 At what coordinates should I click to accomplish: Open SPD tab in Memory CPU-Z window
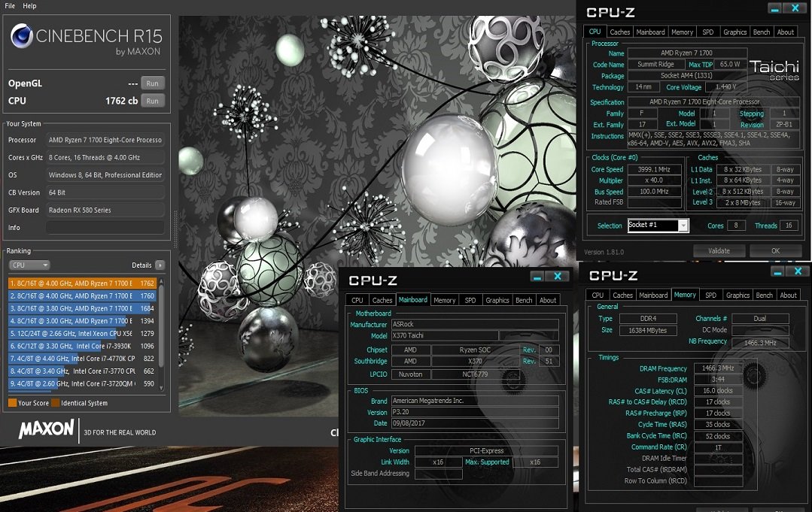[x=710, y=295]
